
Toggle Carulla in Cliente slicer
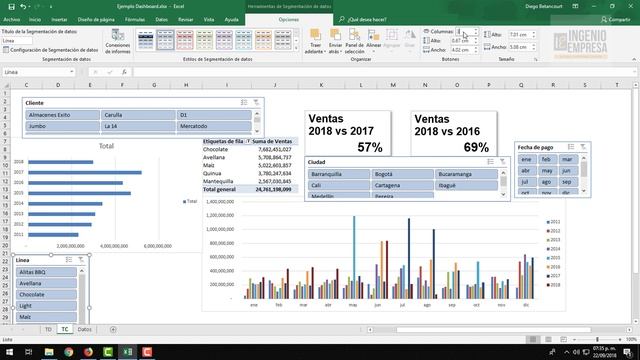(x=138, y=115)
